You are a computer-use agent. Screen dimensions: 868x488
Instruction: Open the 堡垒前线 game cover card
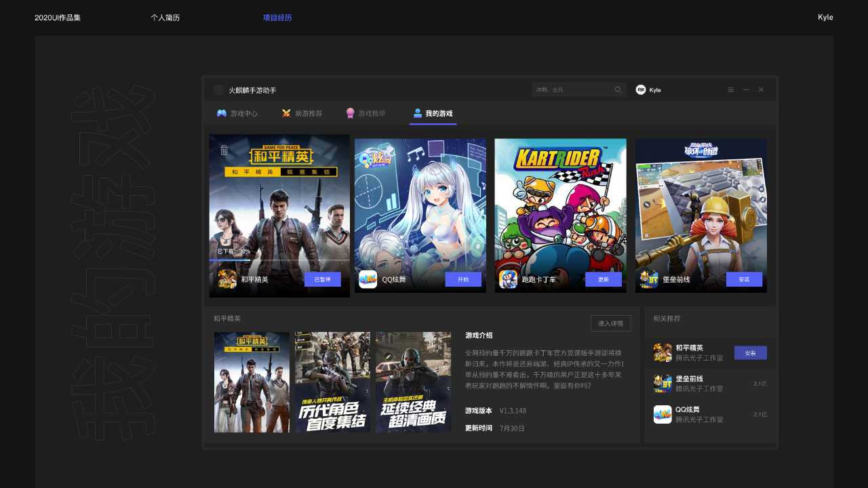701,216
